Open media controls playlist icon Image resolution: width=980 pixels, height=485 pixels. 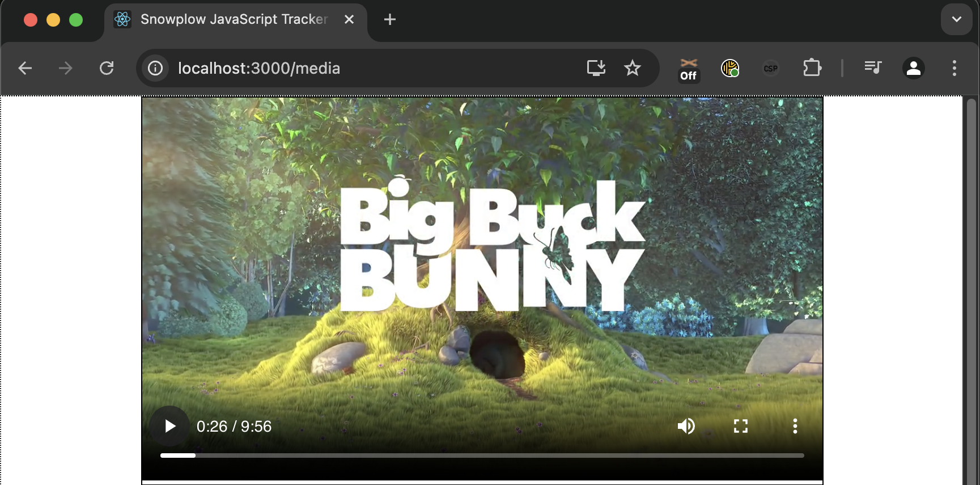pos(873,68)
